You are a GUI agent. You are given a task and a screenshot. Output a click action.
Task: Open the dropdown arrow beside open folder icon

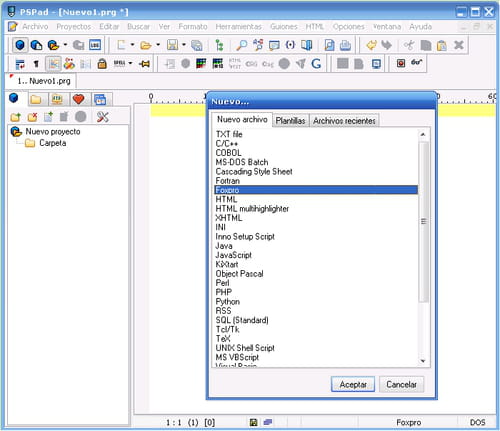[158, 44]
